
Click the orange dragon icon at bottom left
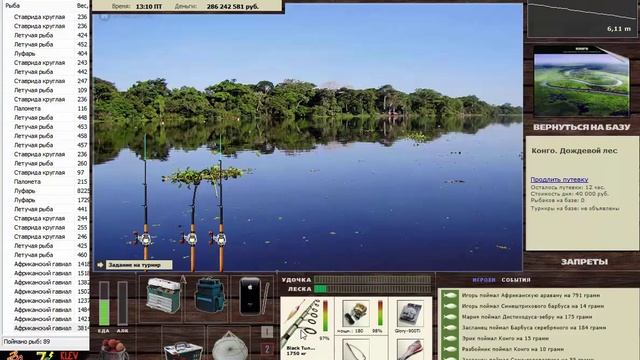pos(16,355)
